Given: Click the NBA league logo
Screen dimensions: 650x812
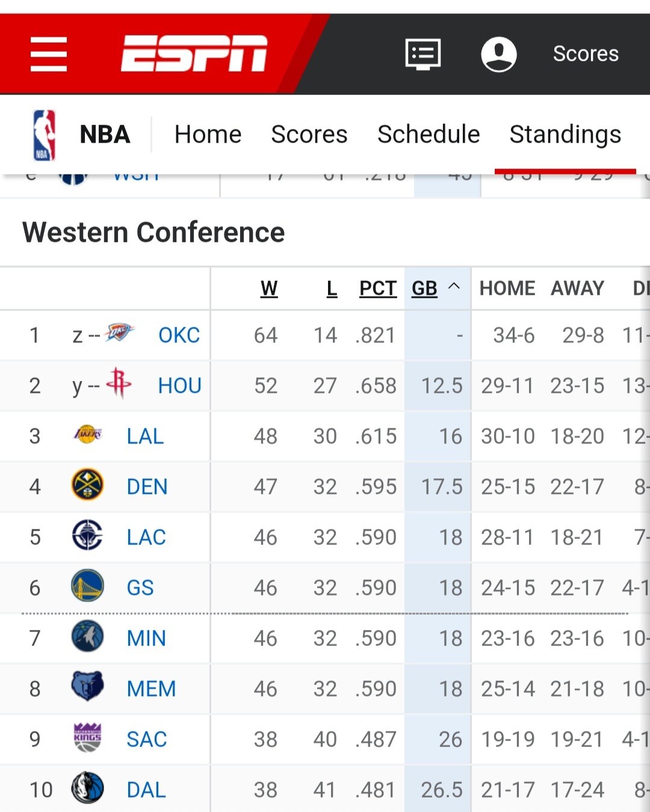Looking at the screenshot, I should tap(45, 135).
